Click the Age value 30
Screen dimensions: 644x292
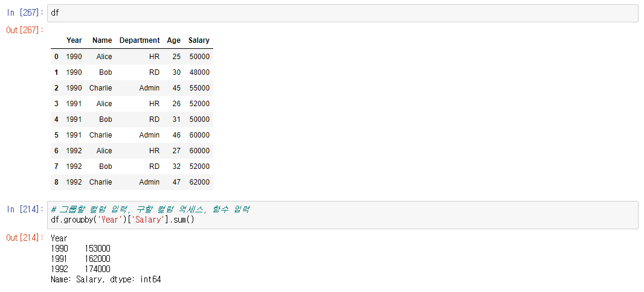176,72
